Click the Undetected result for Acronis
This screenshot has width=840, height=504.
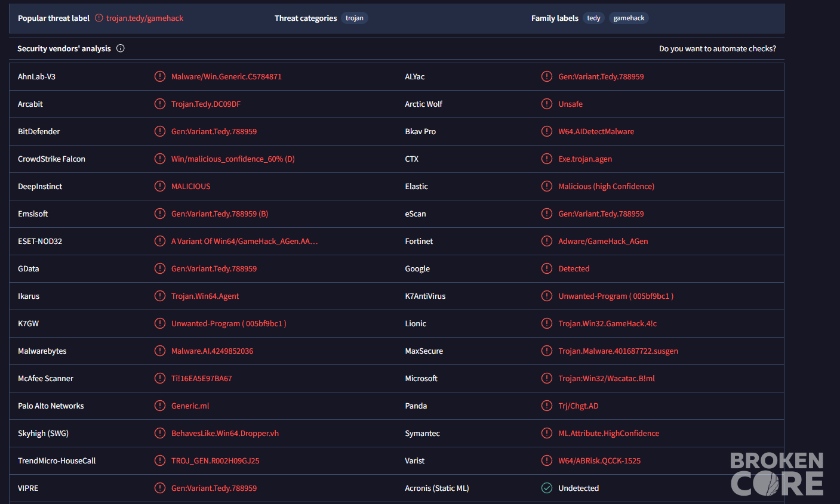[x=579, y=488]
